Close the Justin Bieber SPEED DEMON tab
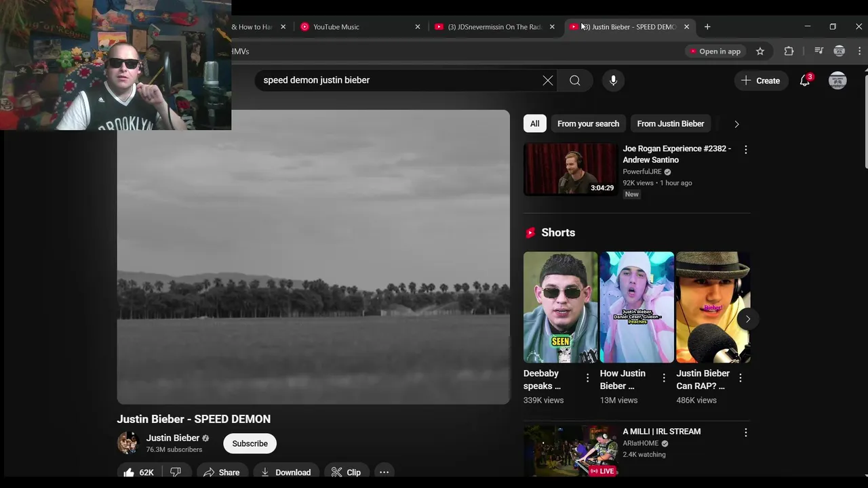Viewport: 868px width, 488px height. (x=686, y=27)
